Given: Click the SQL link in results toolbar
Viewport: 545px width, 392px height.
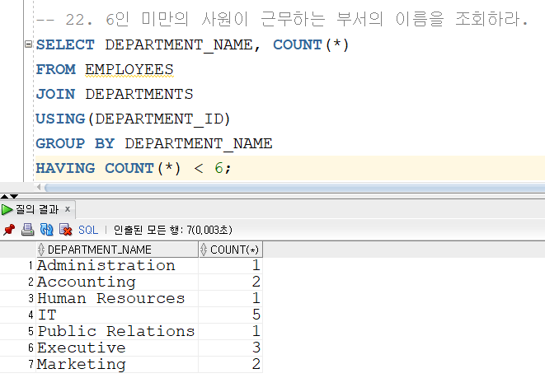Looking at the screenshot, I should pyautogui.click(x=88, y=230).
